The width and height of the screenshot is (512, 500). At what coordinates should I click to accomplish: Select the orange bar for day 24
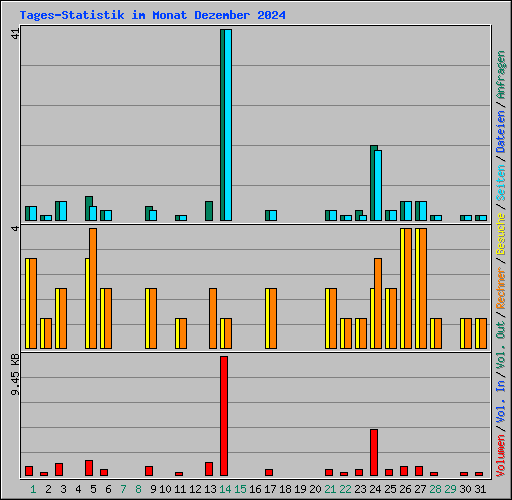(378, 304)
